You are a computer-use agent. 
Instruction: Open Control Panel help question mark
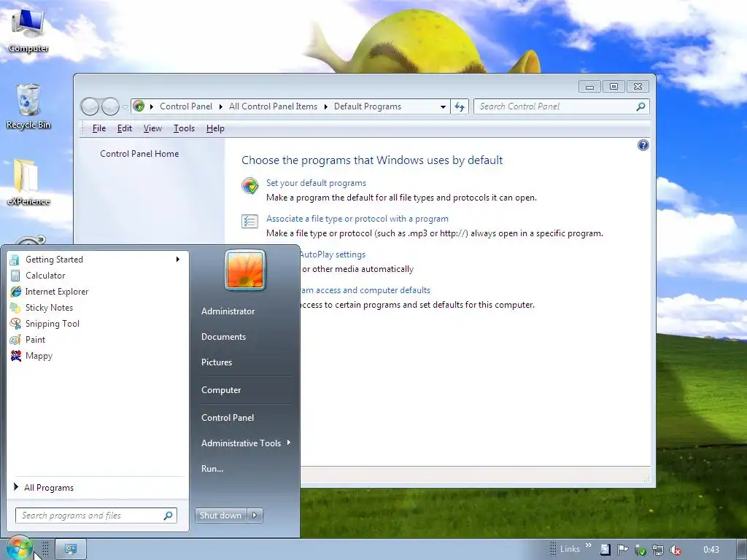pos(643,145)
